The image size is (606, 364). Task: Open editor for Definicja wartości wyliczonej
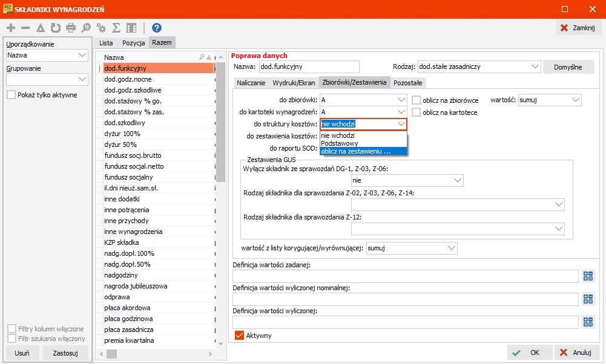[x=588, y=322]
